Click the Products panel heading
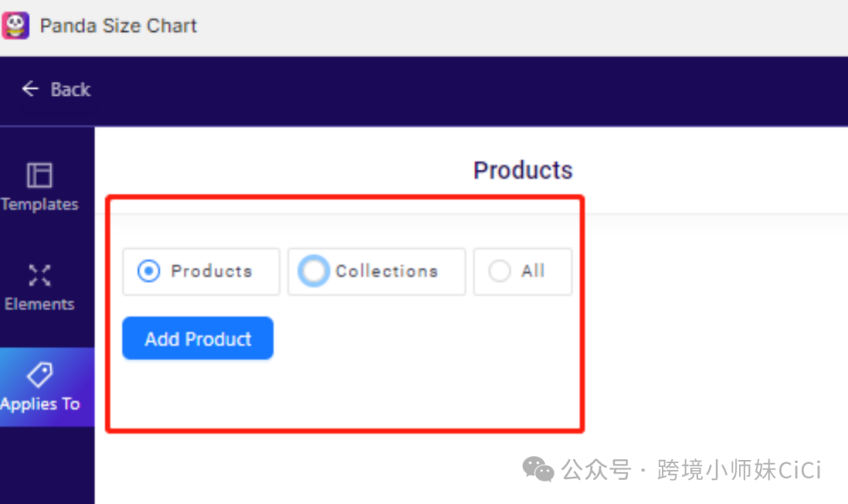 point(522,170)
